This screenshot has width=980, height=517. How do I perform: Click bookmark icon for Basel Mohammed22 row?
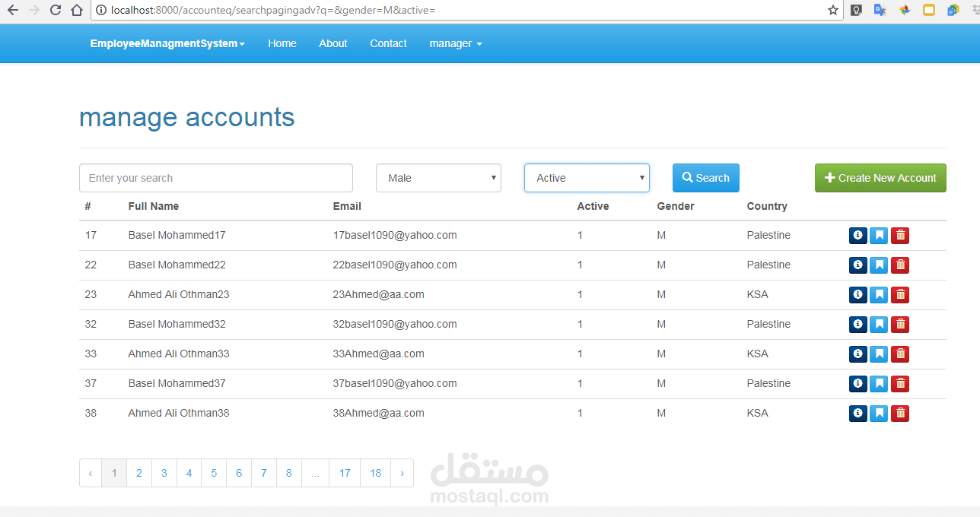[879, 265]
